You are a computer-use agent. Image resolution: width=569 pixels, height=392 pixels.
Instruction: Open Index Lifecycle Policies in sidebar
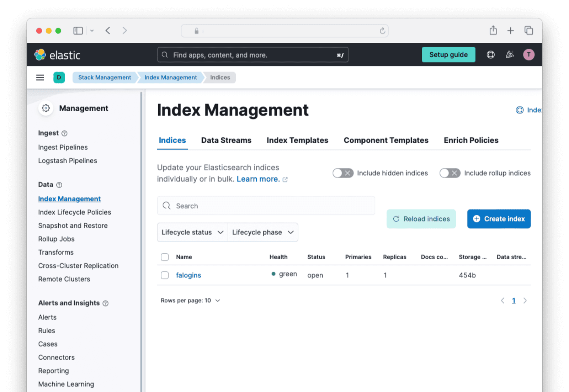coord(75,212)
